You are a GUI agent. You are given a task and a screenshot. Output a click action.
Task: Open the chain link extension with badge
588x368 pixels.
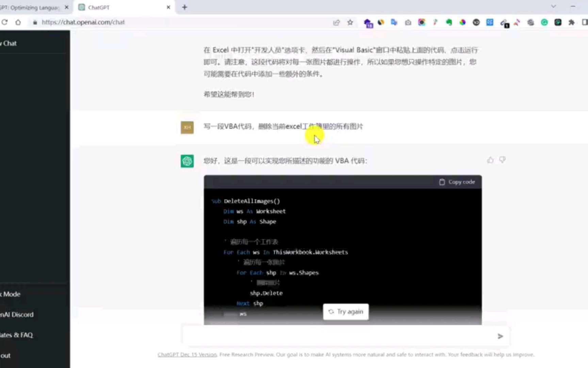(x=504, y=23)
